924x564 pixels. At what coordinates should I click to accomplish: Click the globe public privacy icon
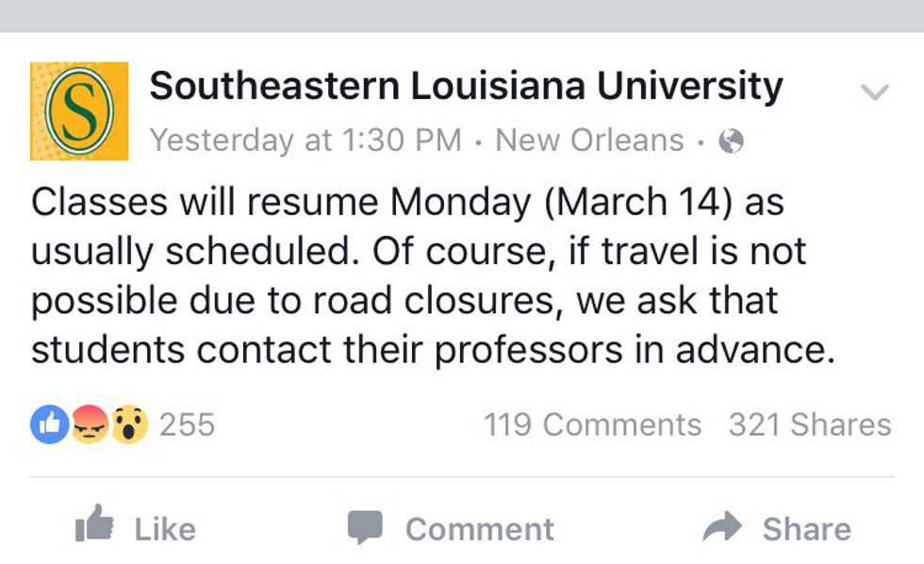tap(731, 141)
